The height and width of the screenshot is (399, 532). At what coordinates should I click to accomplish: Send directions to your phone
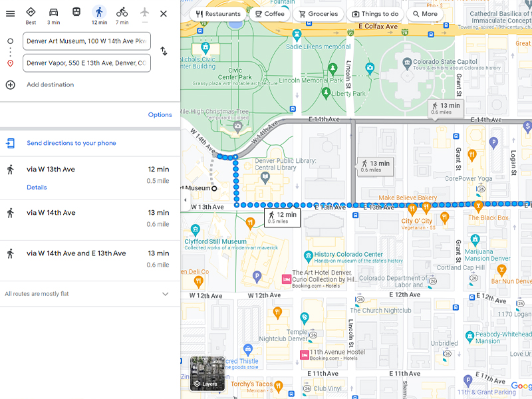[x=71, y=143]
